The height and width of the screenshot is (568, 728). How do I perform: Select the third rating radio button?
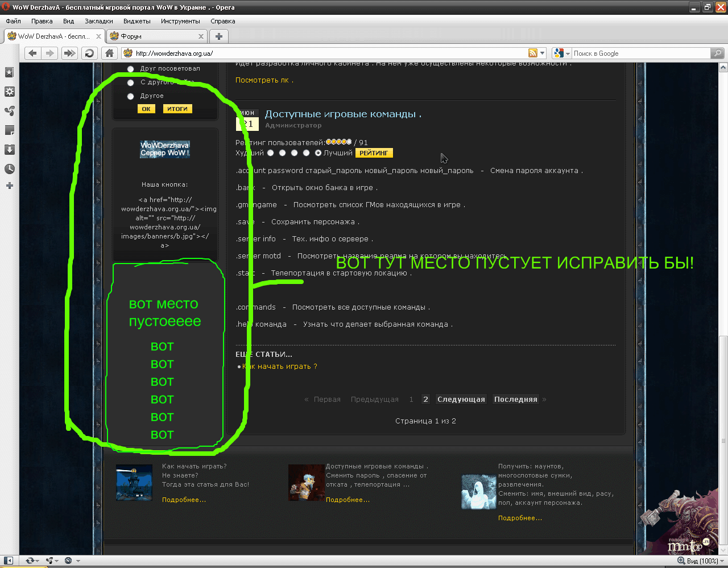click(295, 153)
